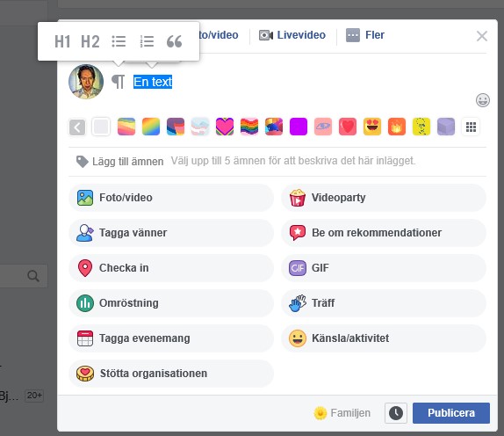Click the selected 'En text' post text
Image resolution: width=504 pixels, height=436 pixels.
click(x=153, y=82)
